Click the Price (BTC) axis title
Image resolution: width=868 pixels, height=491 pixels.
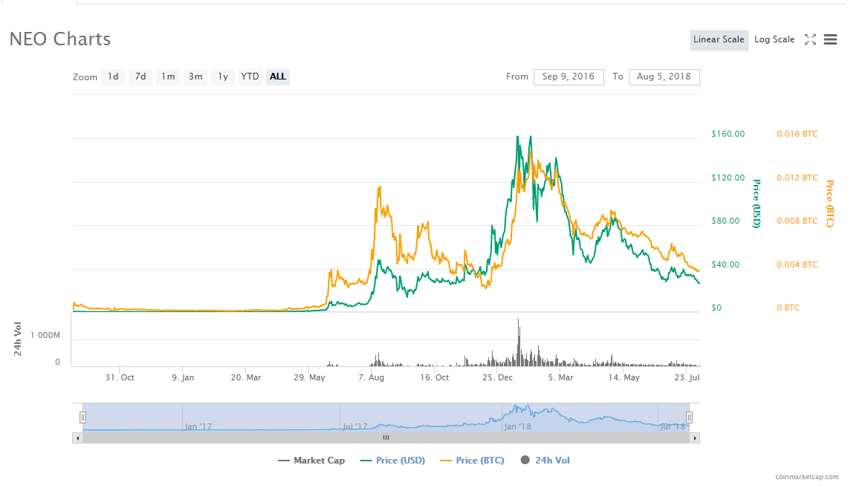830,204
